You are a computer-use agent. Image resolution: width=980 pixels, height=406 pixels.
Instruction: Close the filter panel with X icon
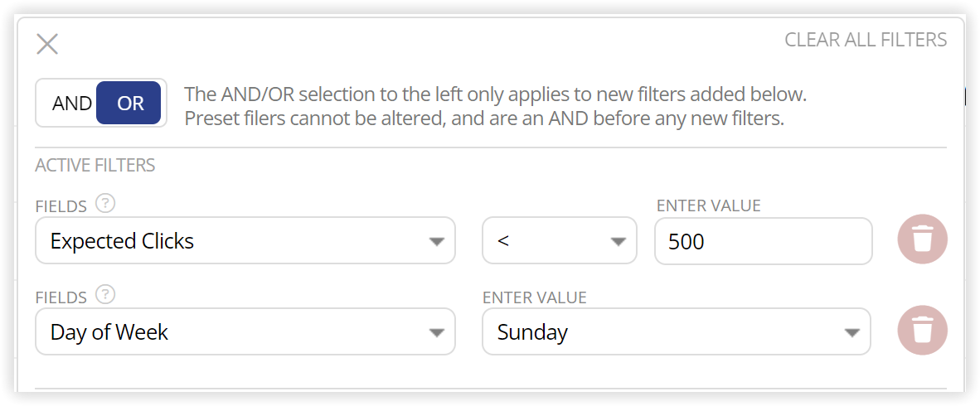point(47,45)
